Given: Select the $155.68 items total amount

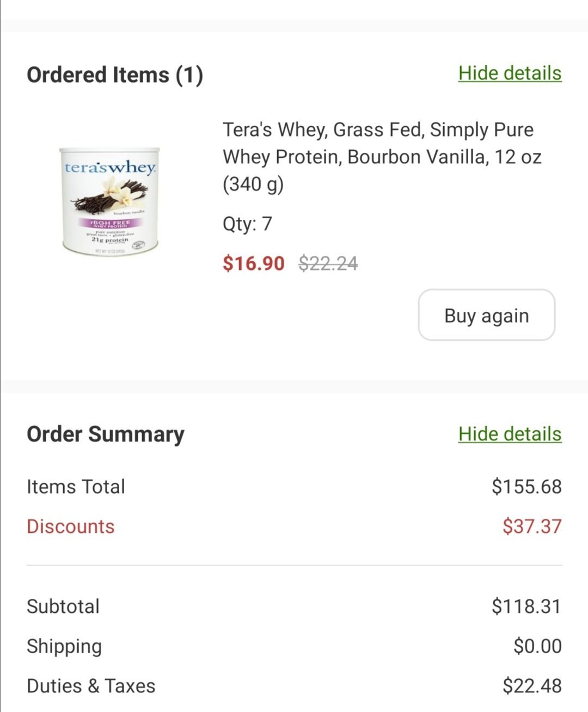Looking at the screenshot, I should (526, 487).
